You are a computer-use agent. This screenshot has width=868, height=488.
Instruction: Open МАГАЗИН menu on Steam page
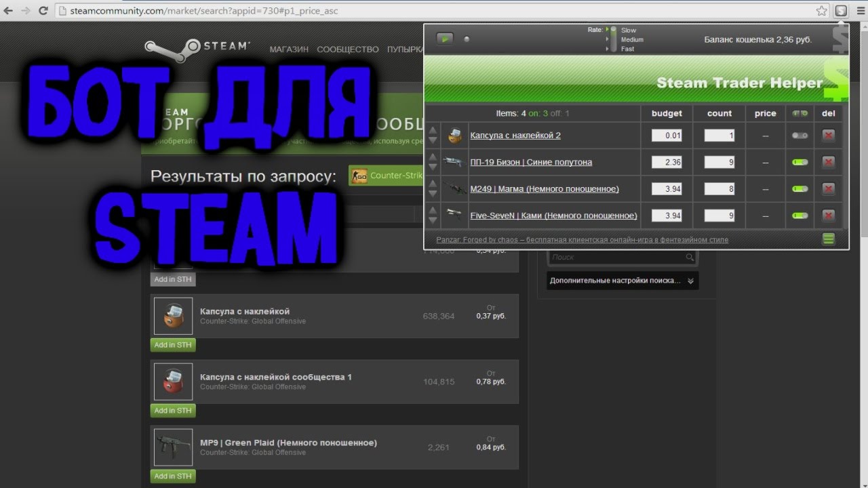[289, 49]
